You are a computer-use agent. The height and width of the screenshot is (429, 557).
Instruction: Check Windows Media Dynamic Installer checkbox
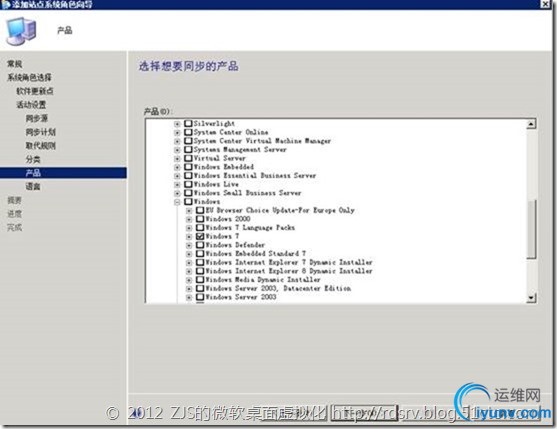point(200,279)
